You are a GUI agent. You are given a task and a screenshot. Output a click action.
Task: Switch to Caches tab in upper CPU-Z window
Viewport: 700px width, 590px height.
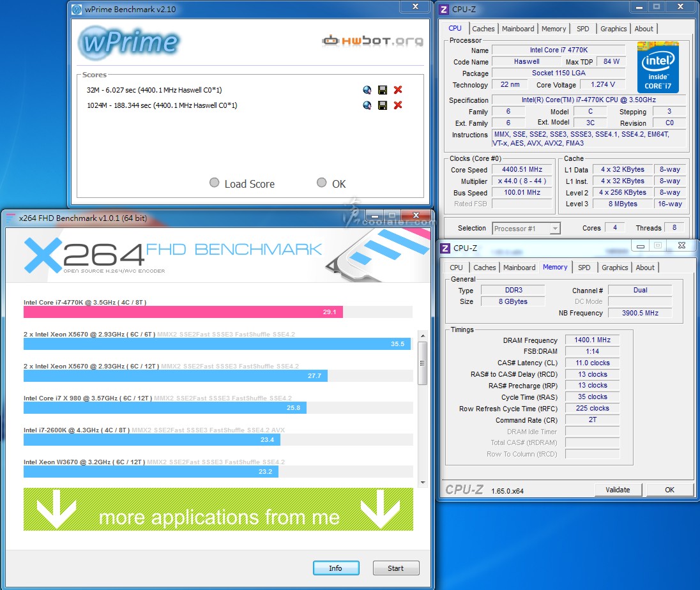[x=483, y=29]
